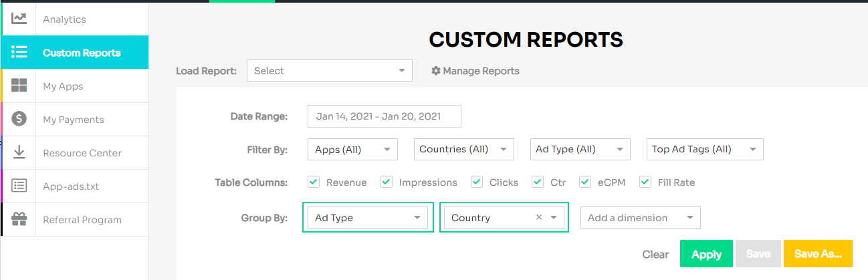
Task: Toggle the Impressions checkbox
Action: [387, 182]
